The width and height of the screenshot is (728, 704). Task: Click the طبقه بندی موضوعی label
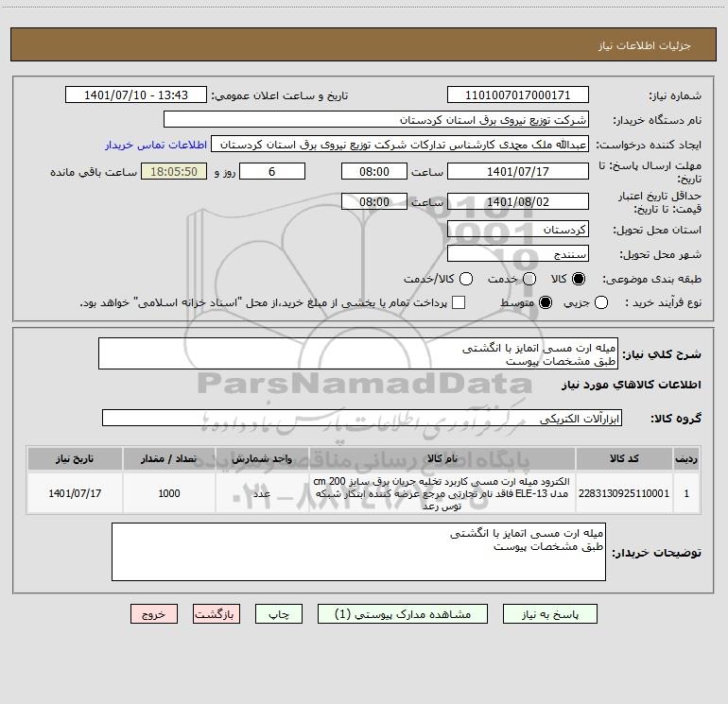(651, 279)
